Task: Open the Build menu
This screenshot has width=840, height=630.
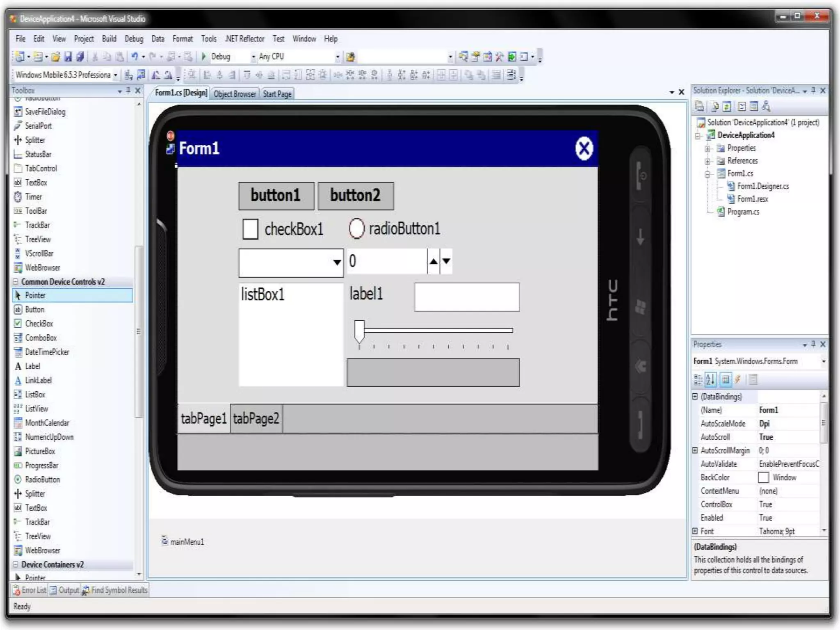Action: (109, 39)
